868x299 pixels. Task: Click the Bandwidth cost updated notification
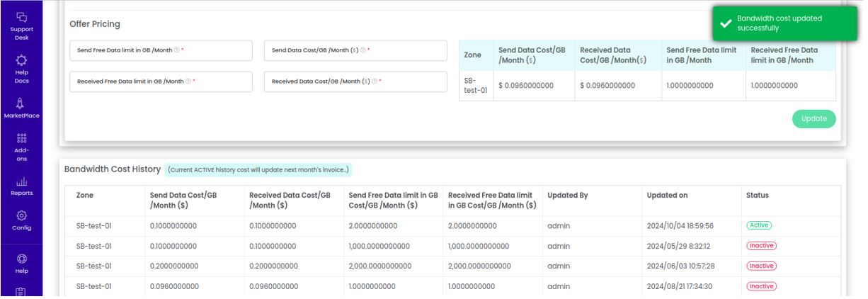pyautogui.click(x=784, y=23)
